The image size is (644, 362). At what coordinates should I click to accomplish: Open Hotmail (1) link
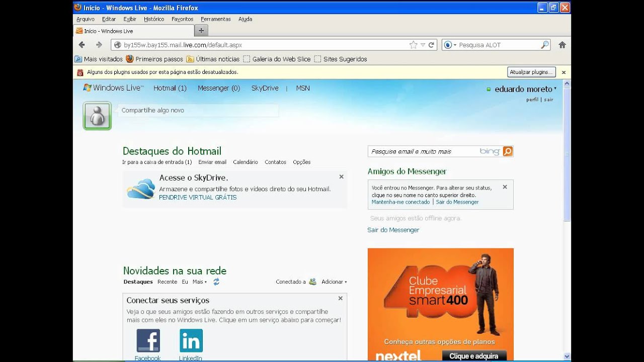pos(170,88)
